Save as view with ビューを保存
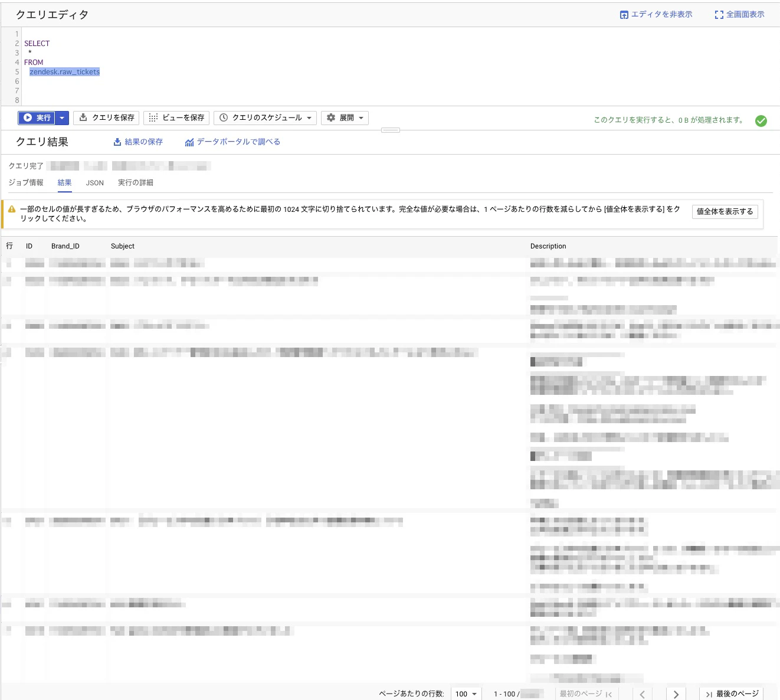The image size is (780, 700). pyautogui.click(x=176, y=118)
